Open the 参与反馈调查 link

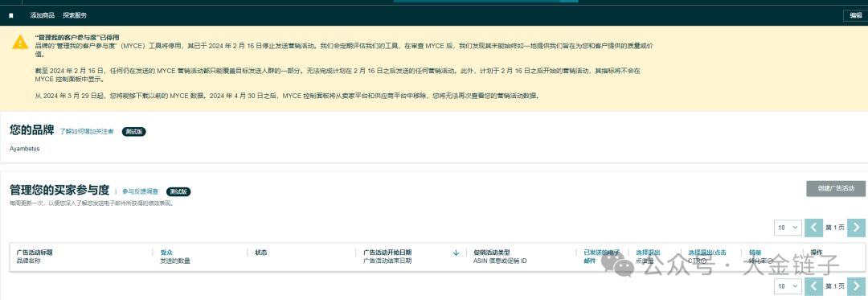click(140, 191)
